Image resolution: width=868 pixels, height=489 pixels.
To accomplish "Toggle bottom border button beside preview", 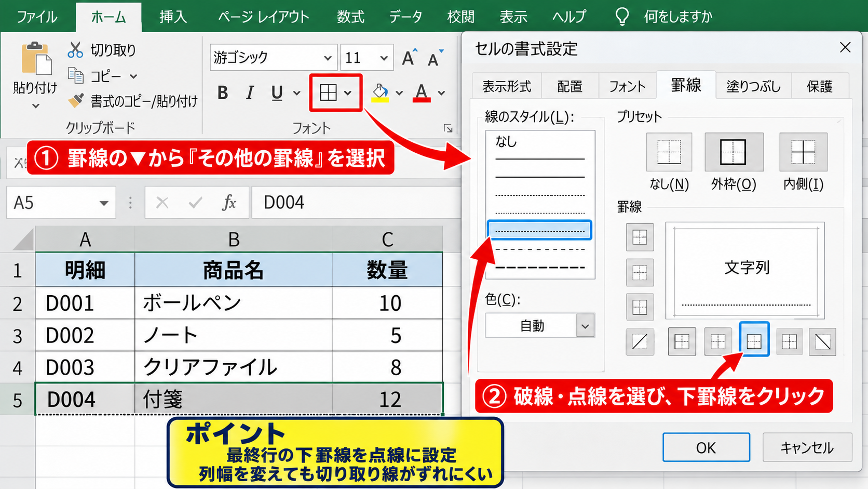I will click(x=640, y=307).
